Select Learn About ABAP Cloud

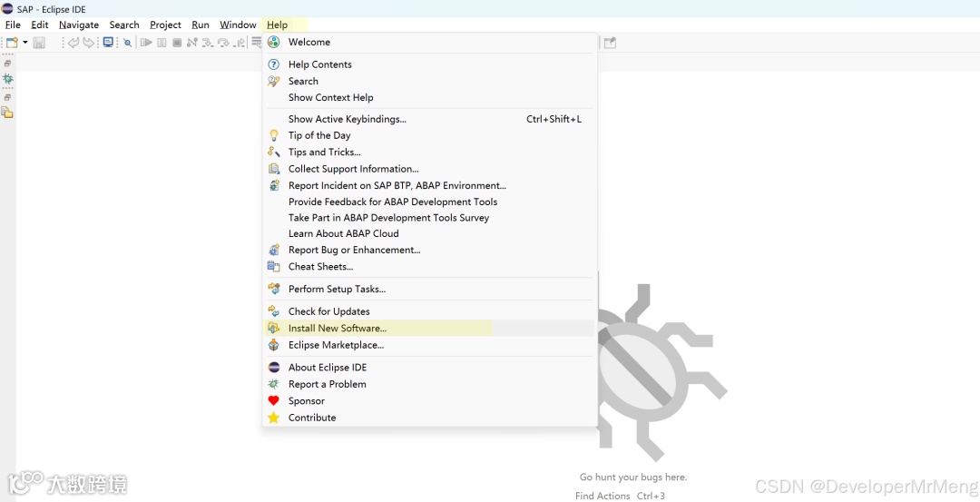pos(430,233)
